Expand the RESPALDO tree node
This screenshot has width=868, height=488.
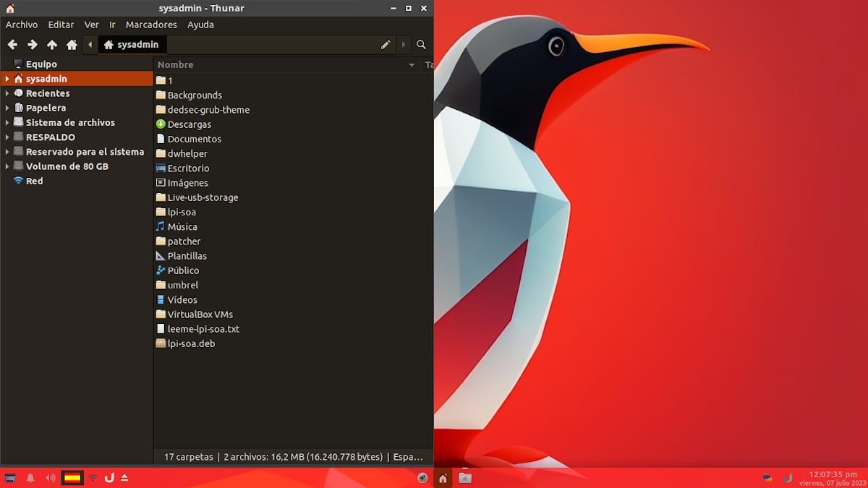[x=7, y=137]
